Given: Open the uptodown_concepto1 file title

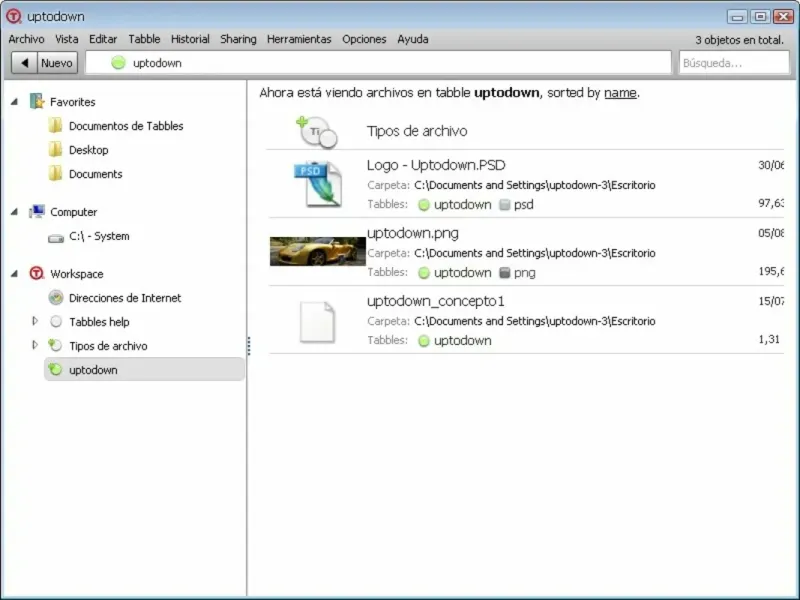Looking at the screenshot, I should coord(436,301).
